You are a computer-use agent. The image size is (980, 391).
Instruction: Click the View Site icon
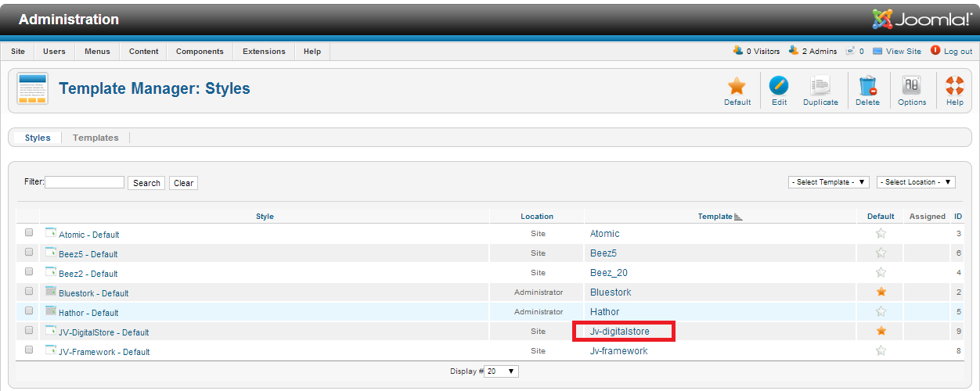coord(877,51)
